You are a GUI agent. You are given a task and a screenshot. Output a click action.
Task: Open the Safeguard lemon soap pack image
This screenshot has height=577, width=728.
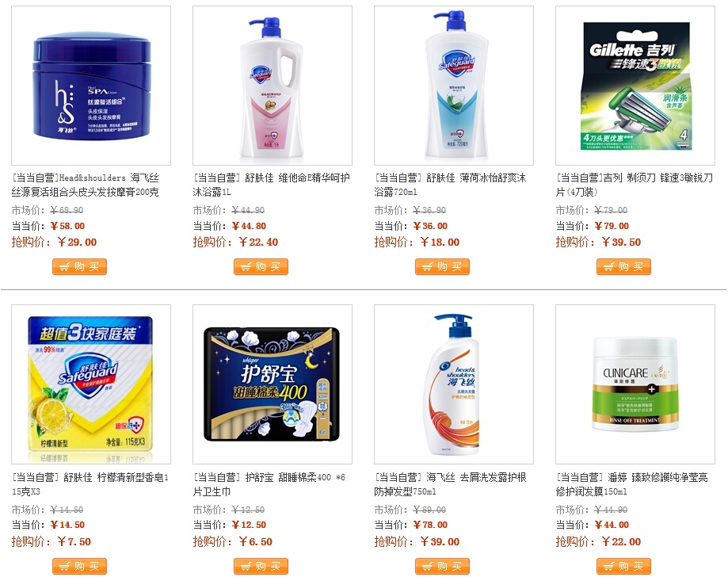[x=91, y=384]
